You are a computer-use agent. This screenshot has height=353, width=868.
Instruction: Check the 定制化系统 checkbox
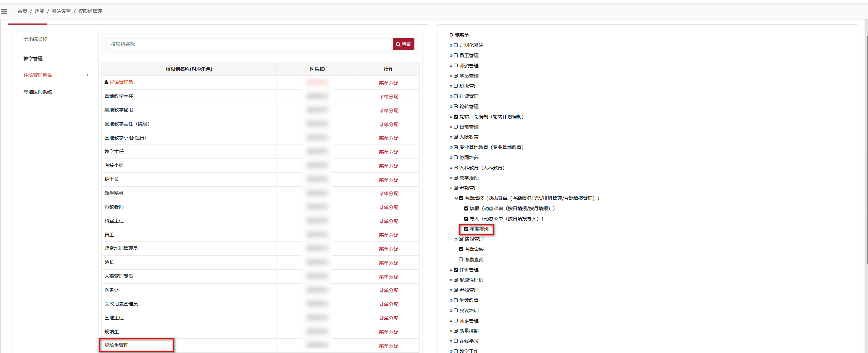456,45
